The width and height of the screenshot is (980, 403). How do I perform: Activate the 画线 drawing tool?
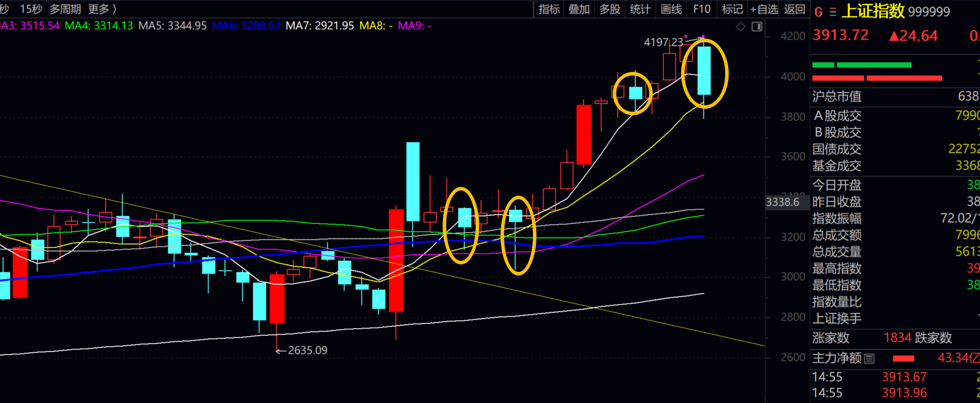pyautogui.click(x=671, y=9)
